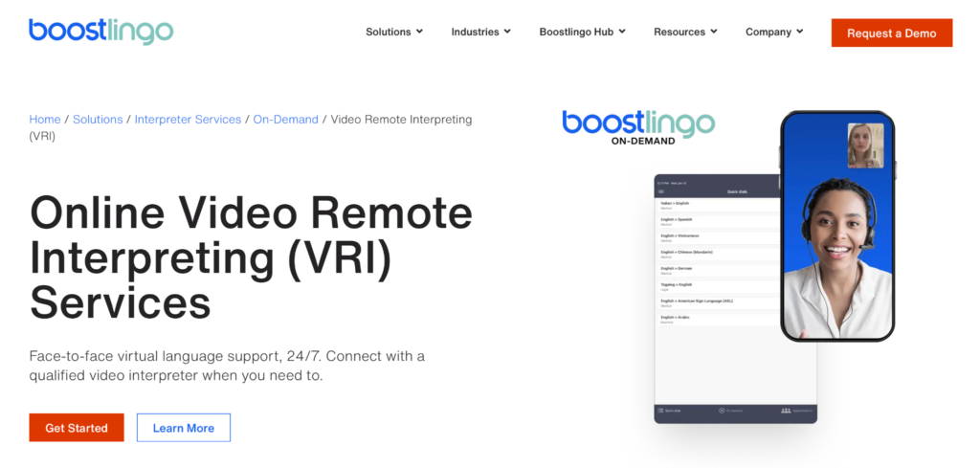The image size is (980, 468).
Task: Expand the chevron next to Company
Action: [799, 32]
